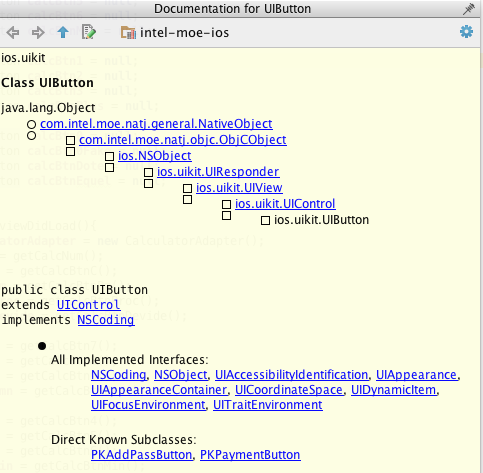Click the blue up-arrow icon
Viewport: 483px width, 473px height.
63,32
